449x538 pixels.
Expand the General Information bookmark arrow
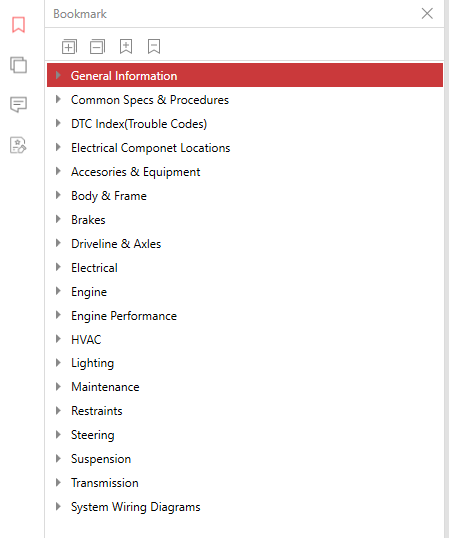click(58, 75)
